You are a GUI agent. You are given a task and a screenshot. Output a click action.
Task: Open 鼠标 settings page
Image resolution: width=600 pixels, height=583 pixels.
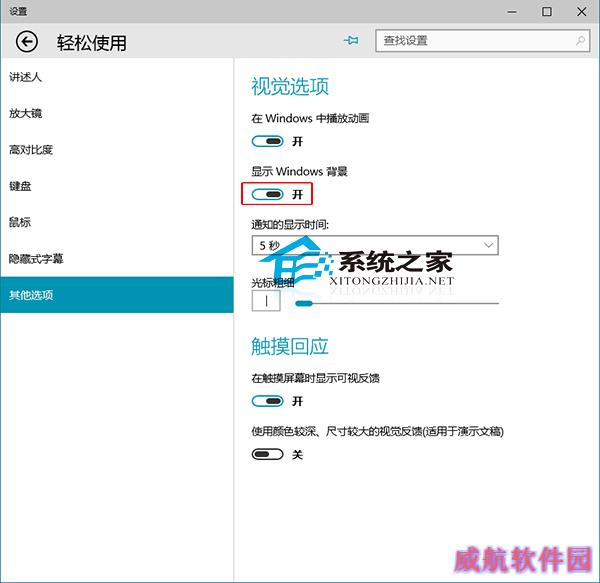point(117,222)
